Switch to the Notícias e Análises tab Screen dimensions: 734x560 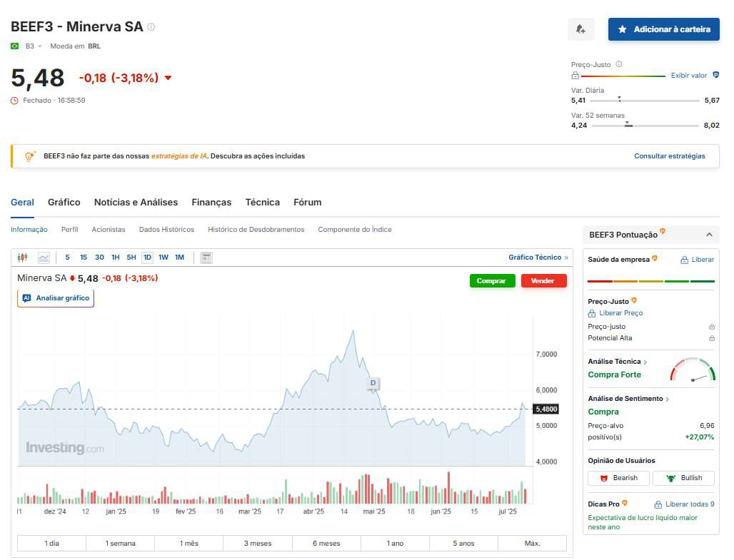[x=136, y=202]
